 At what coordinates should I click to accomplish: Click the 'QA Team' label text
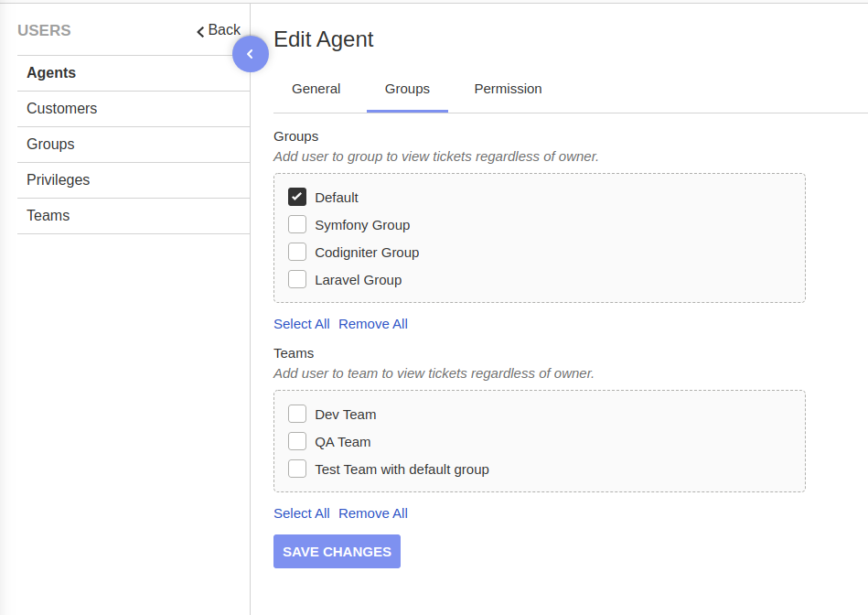(343, 442)
